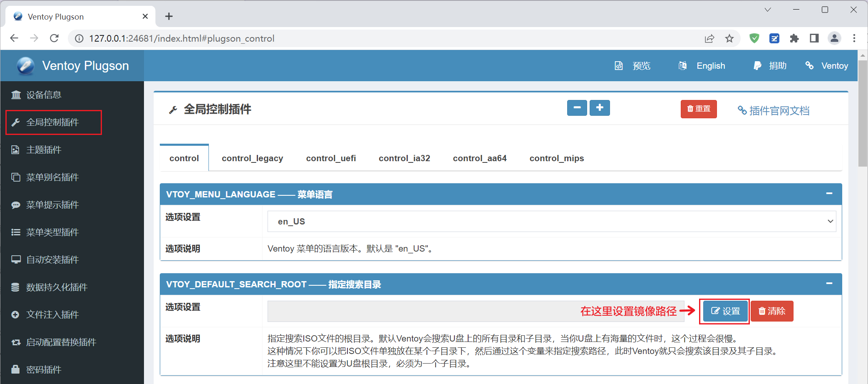Share this page icon
868x384 pixels.
tap(709, 39)
